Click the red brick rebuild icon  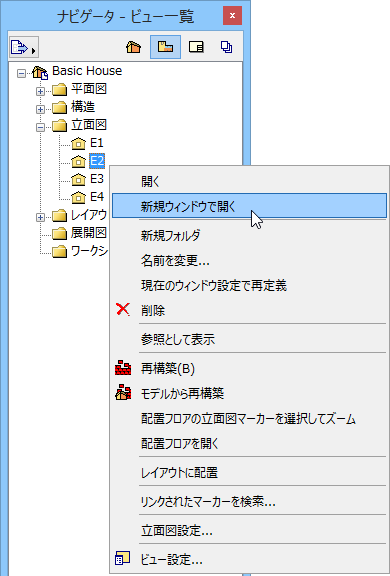[123, 368]
